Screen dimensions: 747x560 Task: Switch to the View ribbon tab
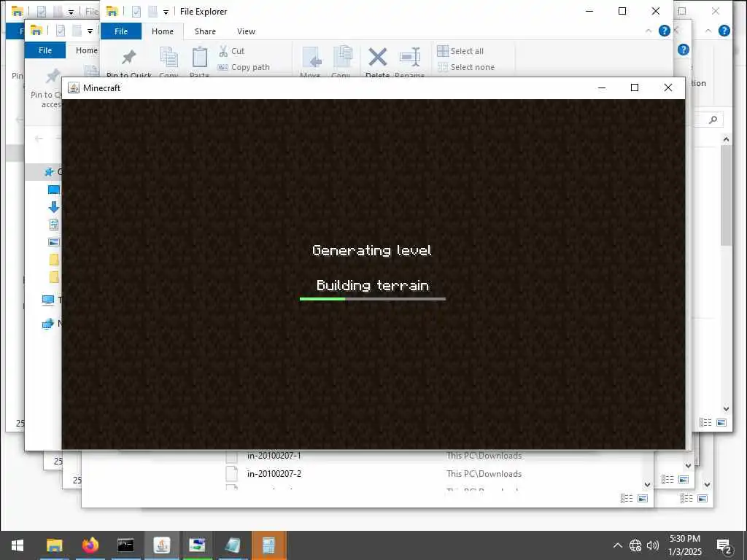tap(247, 31)
